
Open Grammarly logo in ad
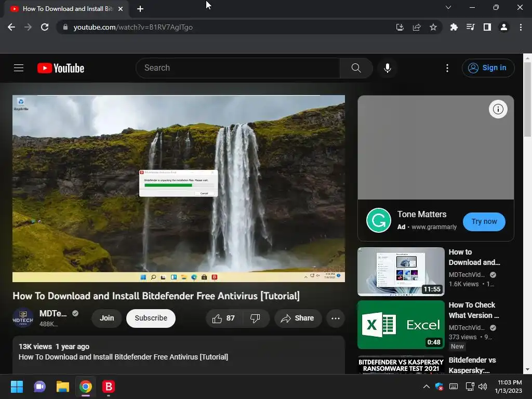[379, 220]
